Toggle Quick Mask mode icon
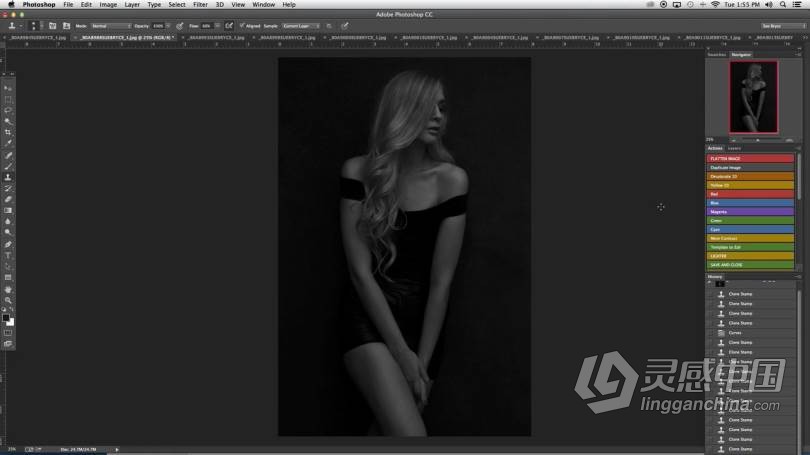Image resolution: width=810 pixels, height=455 pixels. point(8,333)
